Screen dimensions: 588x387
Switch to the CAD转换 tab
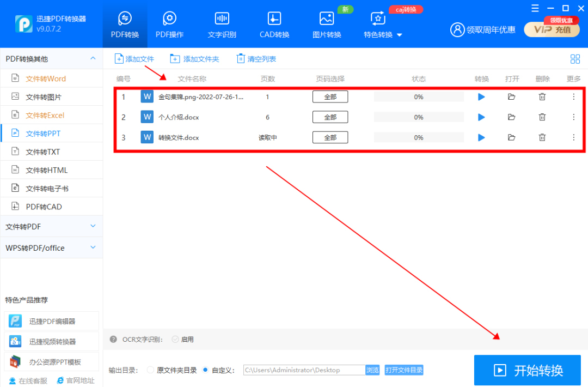(274, 25)
